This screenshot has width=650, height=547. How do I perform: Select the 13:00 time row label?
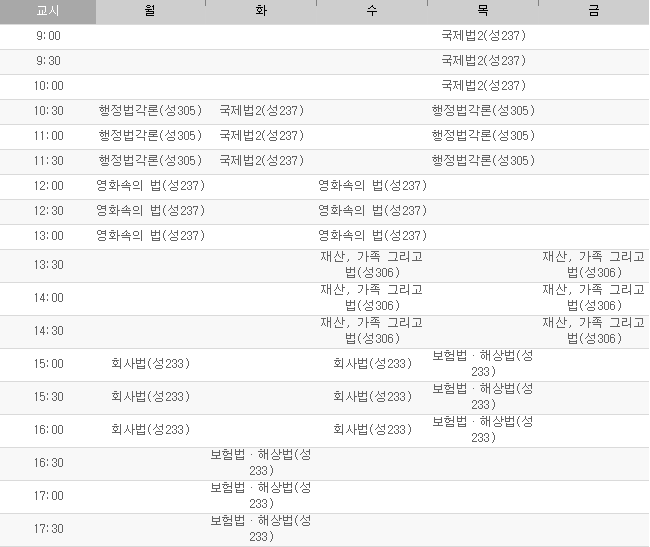(49, 236)
